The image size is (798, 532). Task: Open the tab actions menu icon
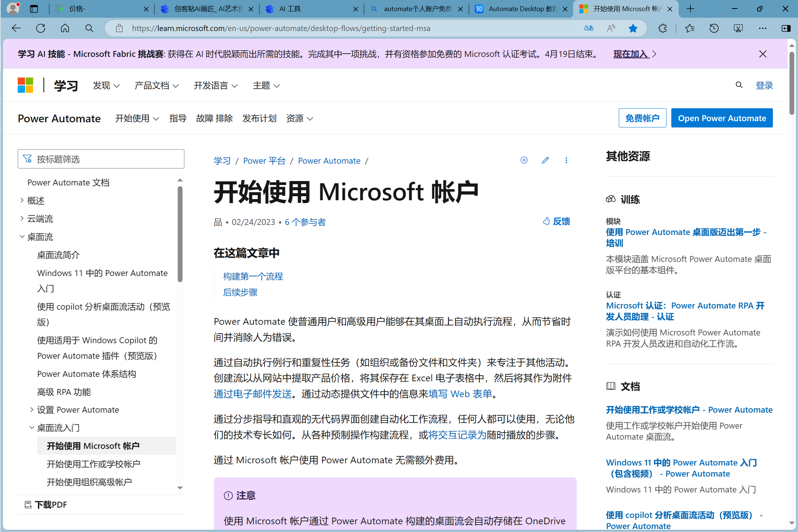pos(34,9)
